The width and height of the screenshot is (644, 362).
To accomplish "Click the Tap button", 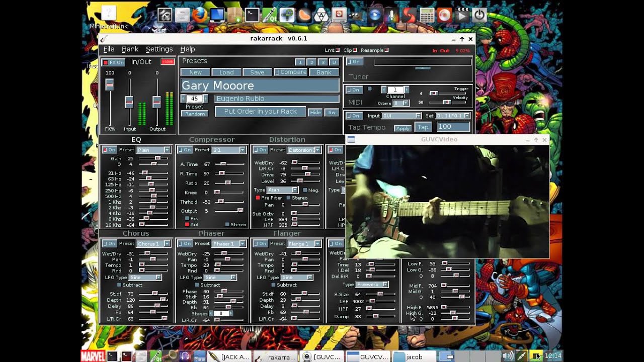I will [423, 127].
